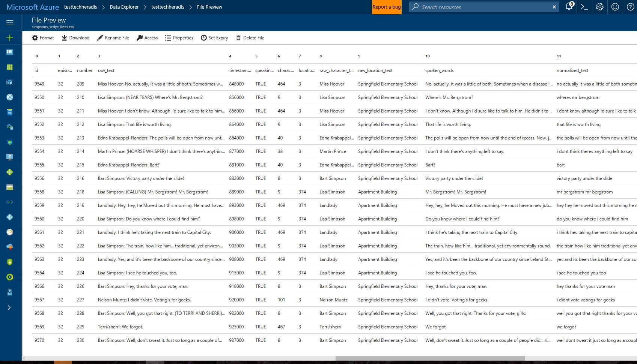Screen dimensions: 637x364
Task: Click the green plus New resource icon
Action: click(10, 37)
